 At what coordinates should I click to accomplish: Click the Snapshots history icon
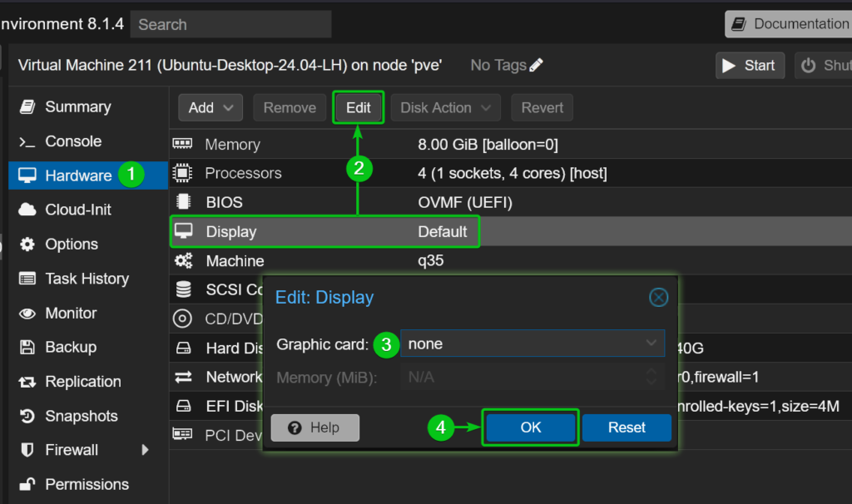[x=27, y=416]
